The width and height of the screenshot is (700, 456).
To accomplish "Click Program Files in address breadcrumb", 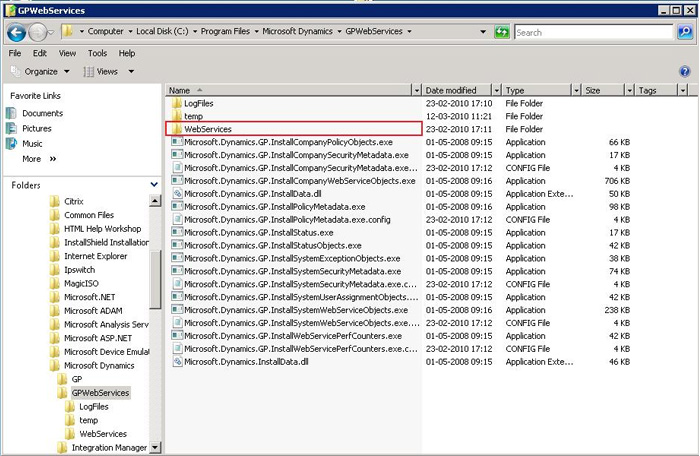I will 225,31.
